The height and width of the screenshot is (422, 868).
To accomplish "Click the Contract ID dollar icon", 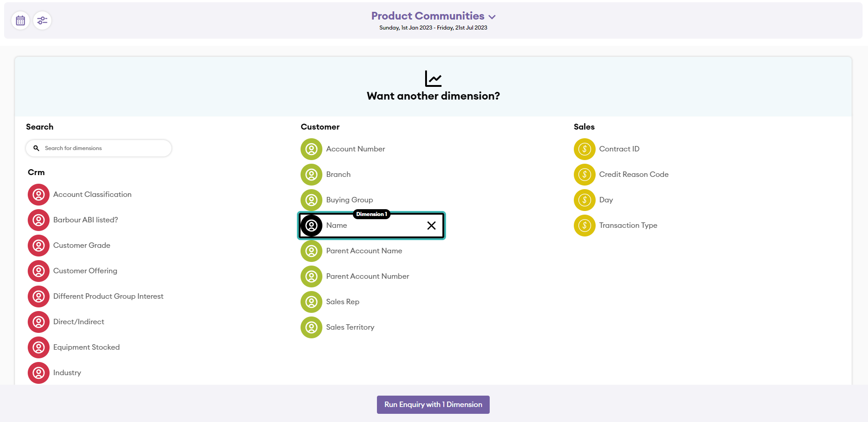I will click(x=584, y=149).
